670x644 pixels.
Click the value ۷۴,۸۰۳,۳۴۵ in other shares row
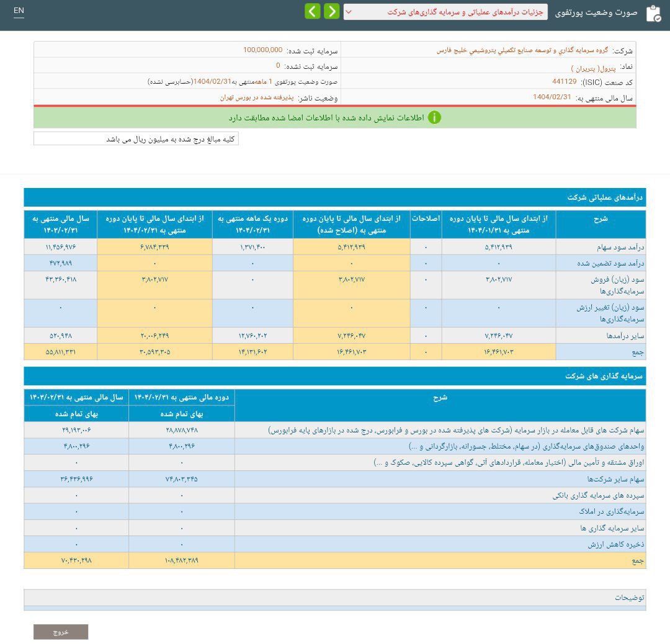click(182, 479)
